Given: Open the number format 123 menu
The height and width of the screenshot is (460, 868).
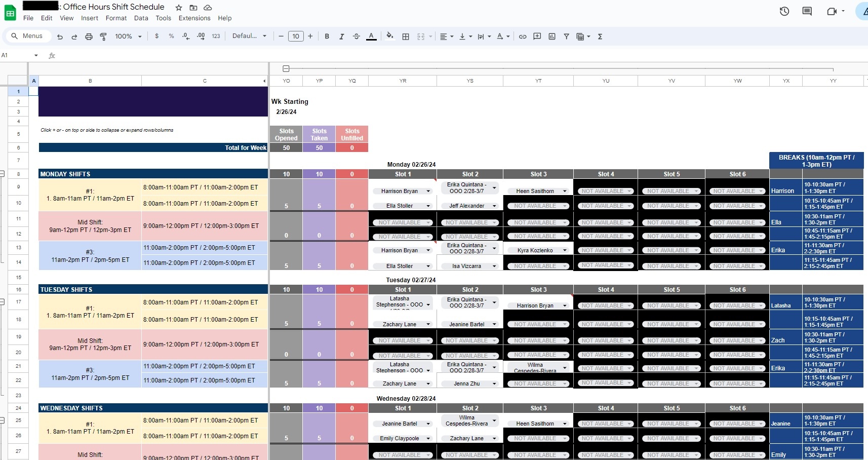Looking at the screenshot, I should [216, 36].
